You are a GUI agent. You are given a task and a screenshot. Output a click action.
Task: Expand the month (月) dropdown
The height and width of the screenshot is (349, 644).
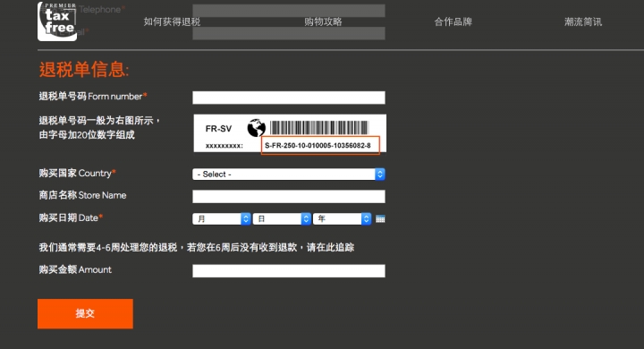pos(222,218)
